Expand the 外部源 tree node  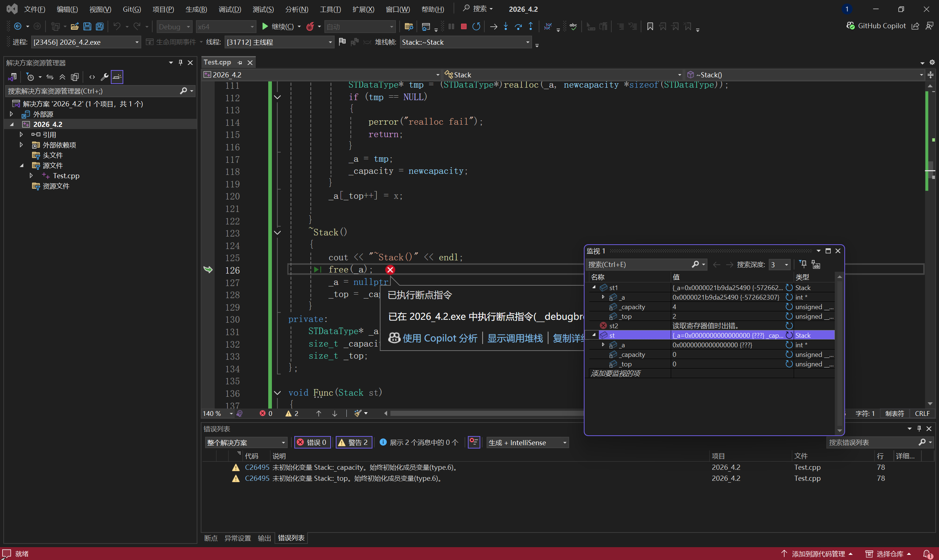coord(11,114)
